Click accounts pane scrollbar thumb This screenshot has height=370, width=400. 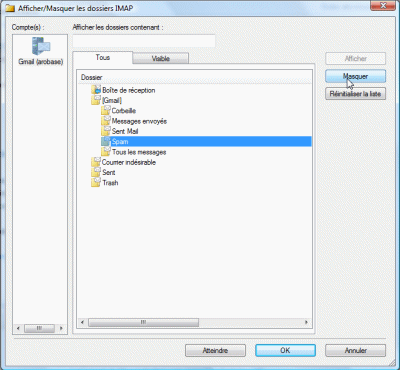tap(39, 328)
